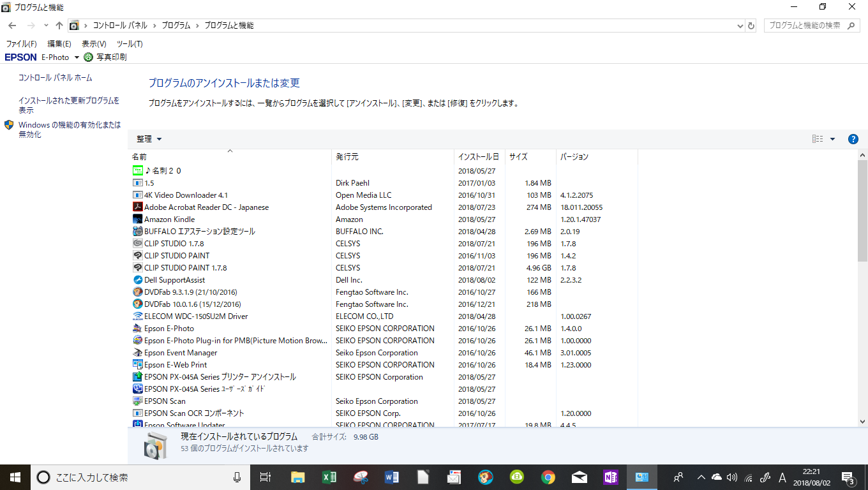Open Excel from the taskbar
The width and height of the screenshot is (868, 490).
(329, 477)
